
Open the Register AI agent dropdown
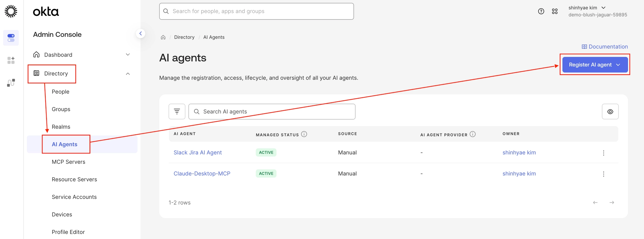point(595,65)
